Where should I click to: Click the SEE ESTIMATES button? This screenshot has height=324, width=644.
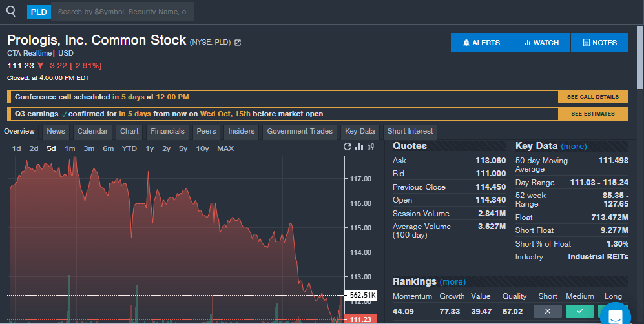pos(592,114)
